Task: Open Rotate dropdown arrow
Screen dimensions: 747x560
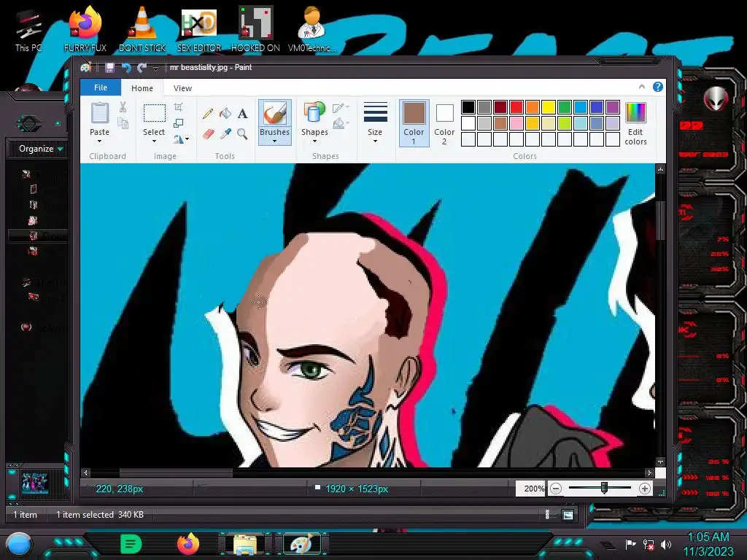Action: click(x=187, y=139)
